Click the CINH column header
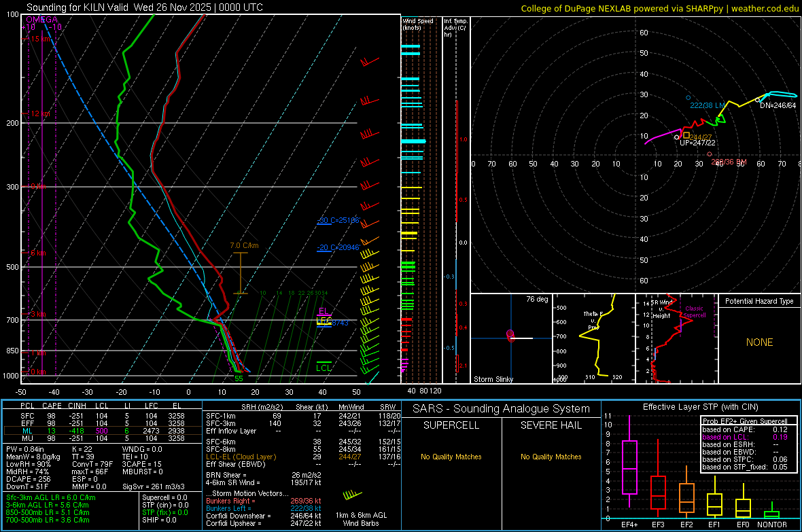802x532 pixels. (77, 406)
